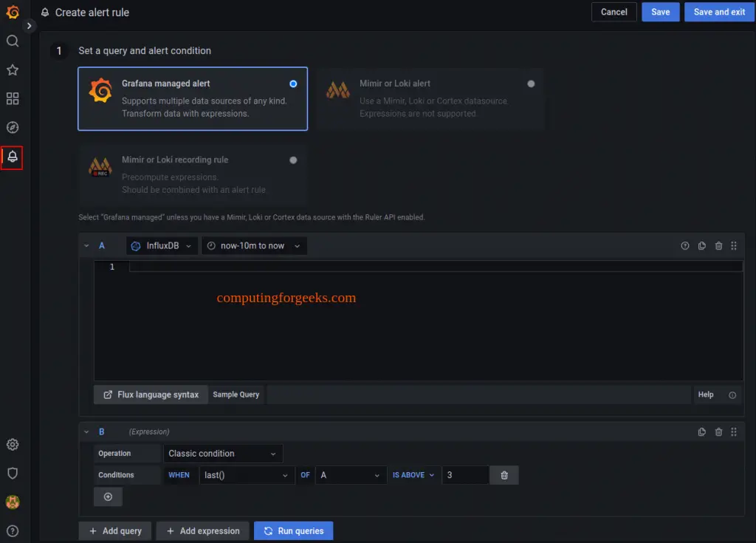The image size is (756, 543).
Task: Add a new condition with plus button
Action: pos(108,497)
